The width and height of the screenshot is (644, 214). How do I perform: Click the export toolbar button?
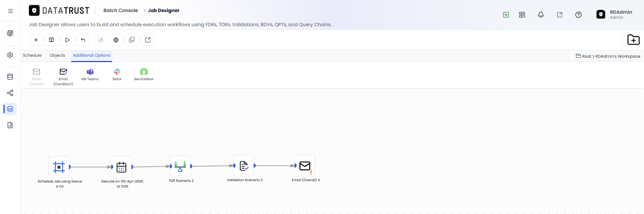tap(148, 40)
